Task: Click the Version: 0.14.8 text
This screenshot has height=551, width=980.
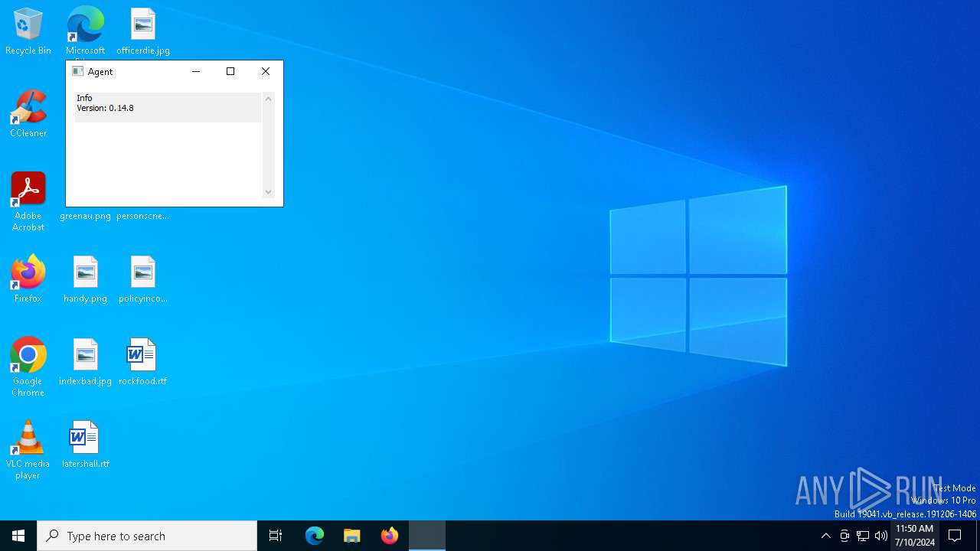Action: (105, 108)
